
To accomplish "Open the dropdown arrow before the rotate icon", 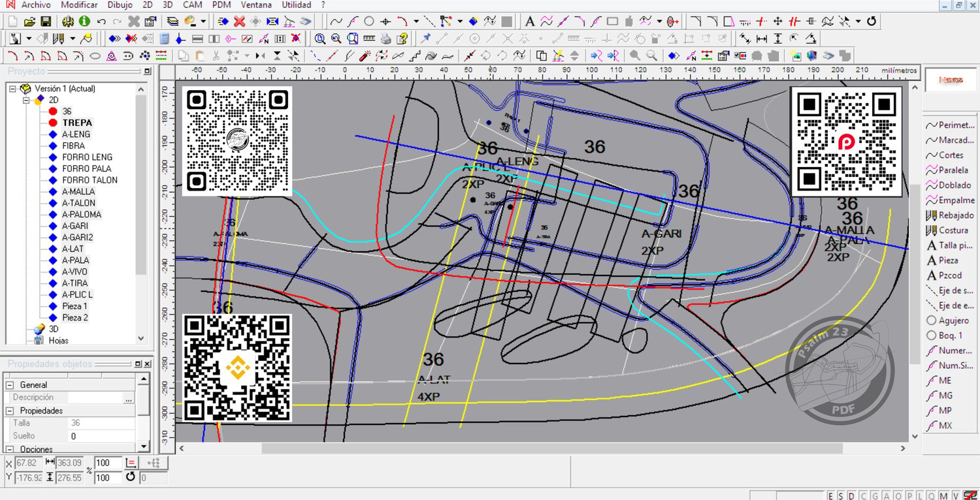I will pos(858,22).
